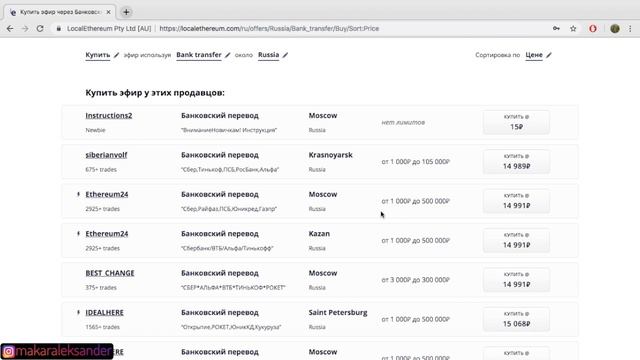Click lightning icon beside IDEALHERE

tap(78, 313)
